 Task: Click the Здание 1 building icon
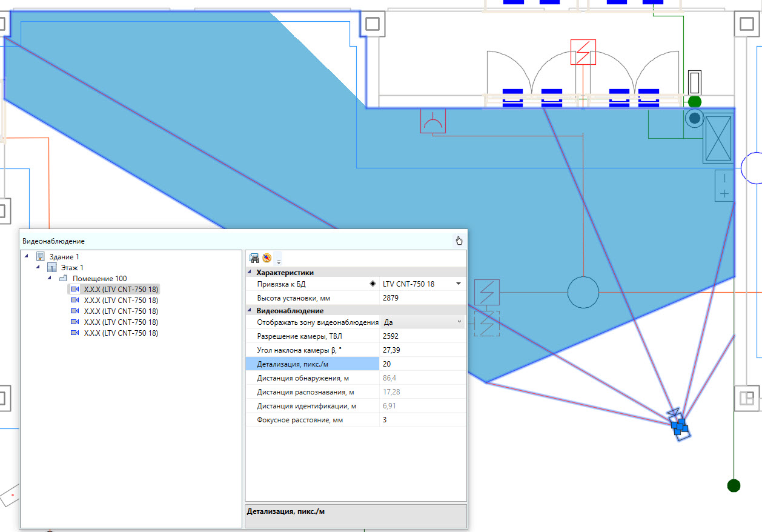pyautogui.click(x=41, y=257)
